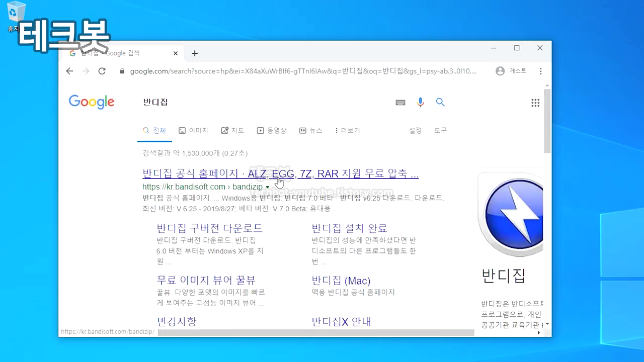Expand dropdown arrow beside kr.bandisoft.com URL

click(268, 187)
